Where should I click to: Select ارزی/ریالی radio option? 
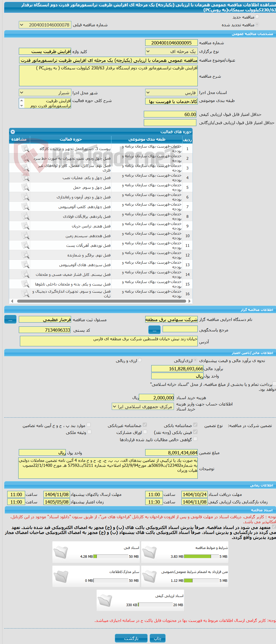[x=196, y=360]
